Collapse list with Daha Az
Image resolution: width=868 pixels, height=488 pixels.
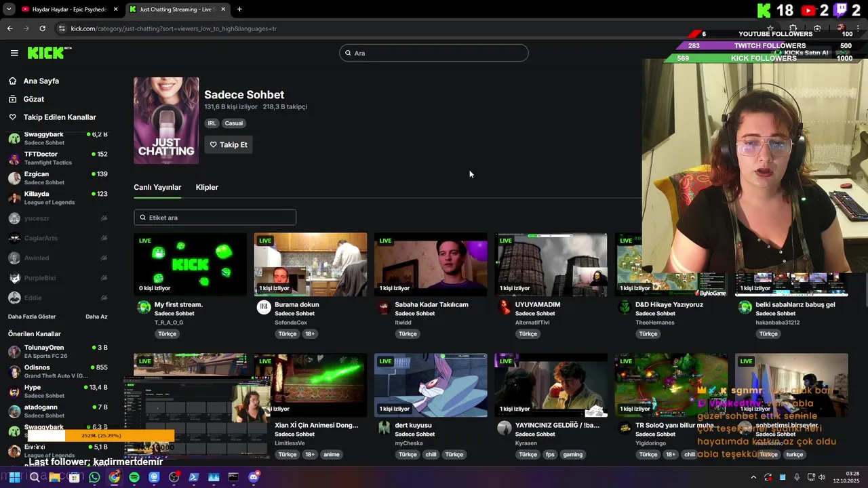coord(96,317)
